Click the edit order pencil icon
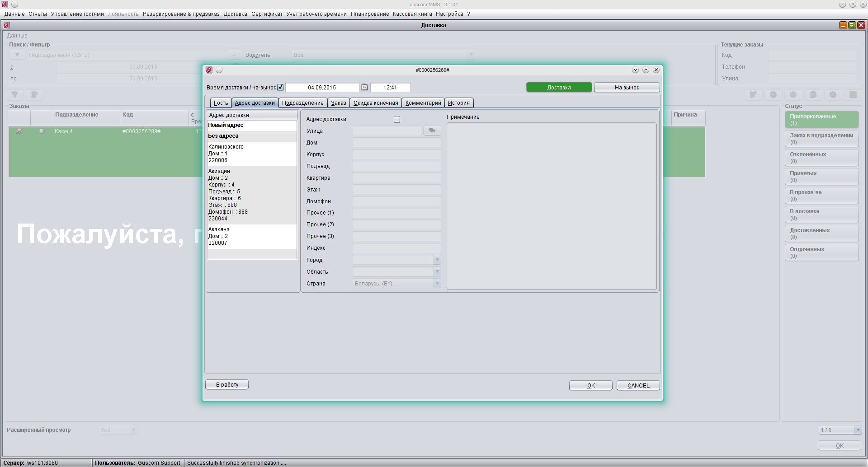 (x=753, y=95)
